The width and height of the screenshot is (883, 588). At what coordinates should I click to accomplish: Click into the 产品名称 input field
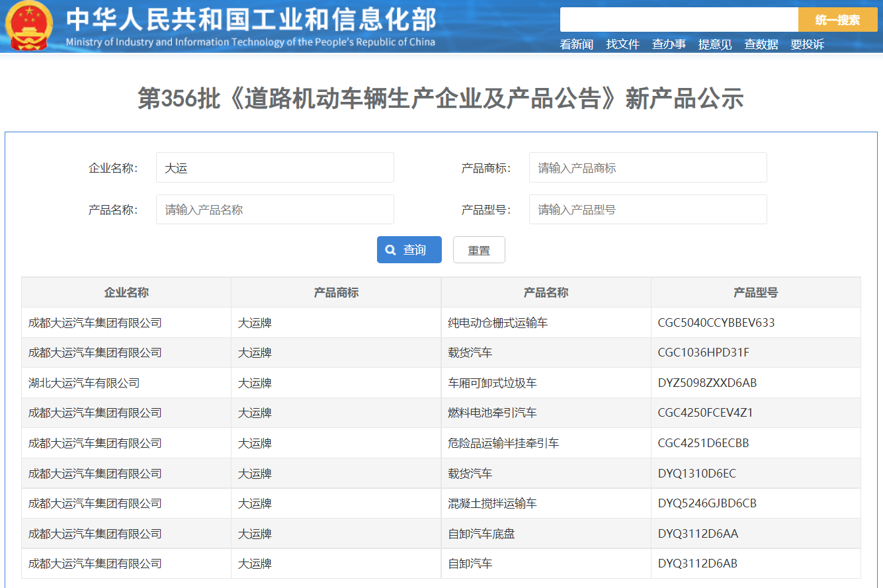click(274, 210)
